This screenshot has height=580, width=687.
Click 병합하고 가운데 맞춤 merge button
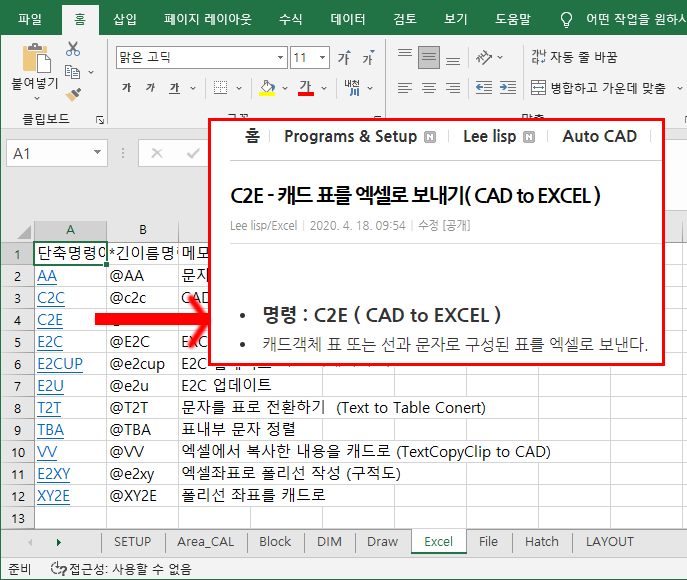(598, 88)
